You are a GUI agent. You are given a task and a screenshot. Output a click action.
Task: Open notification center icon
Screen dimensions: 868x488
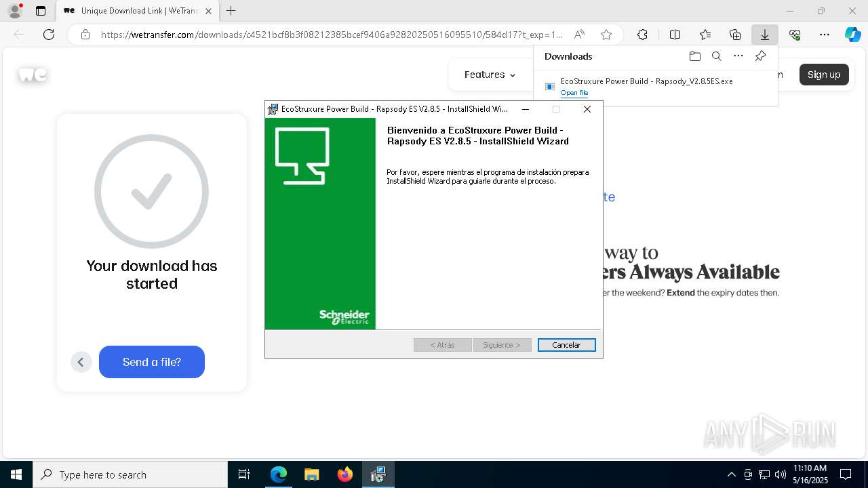click(x=846, y=474)
